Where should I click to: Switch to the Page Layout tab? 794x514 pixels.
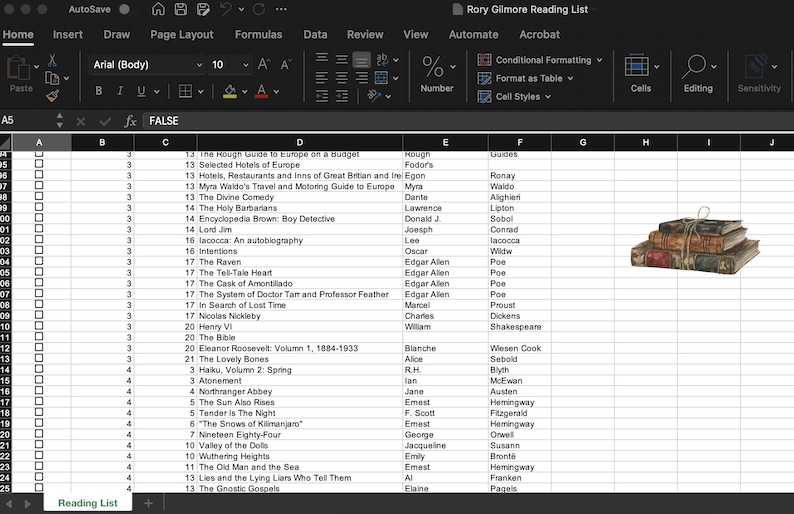point(182,34)
